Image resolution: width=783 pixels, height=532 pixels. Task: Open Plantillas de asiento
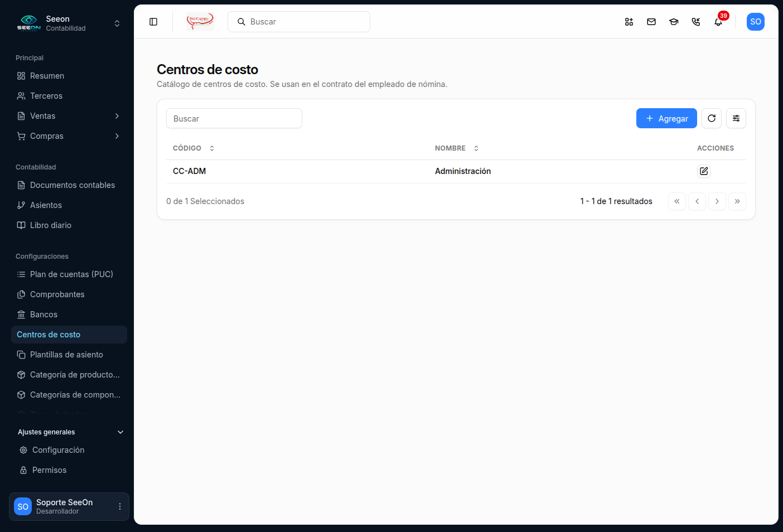69,355
